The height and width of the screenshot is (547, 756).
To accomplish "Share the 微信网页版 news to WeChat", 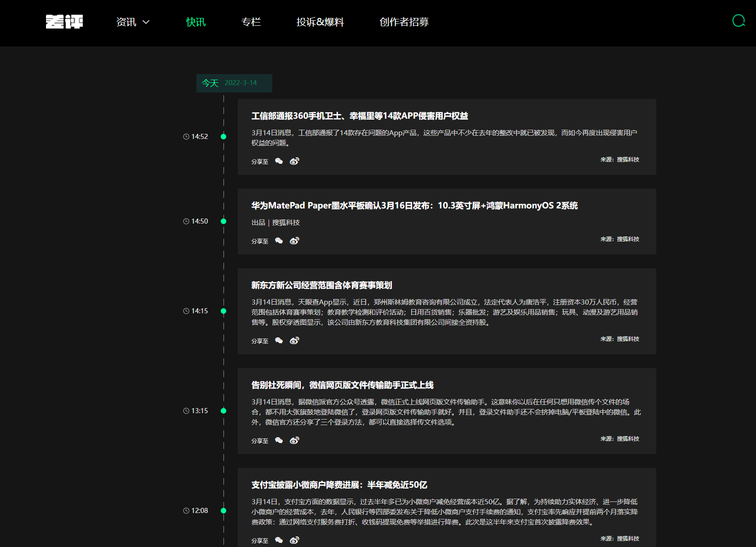I will point(279,440).
